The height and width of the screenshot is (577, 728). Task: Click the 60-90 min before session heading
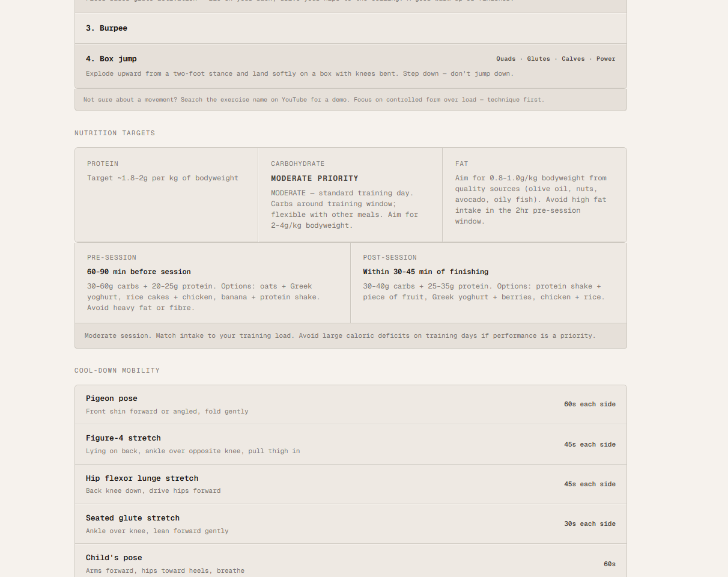click(139, 272)
